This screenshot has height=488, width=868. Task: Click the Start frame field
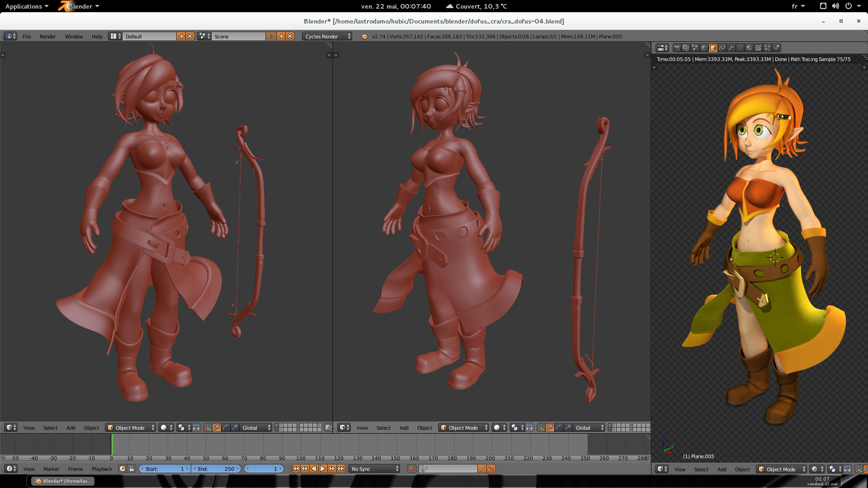(165, 469)
